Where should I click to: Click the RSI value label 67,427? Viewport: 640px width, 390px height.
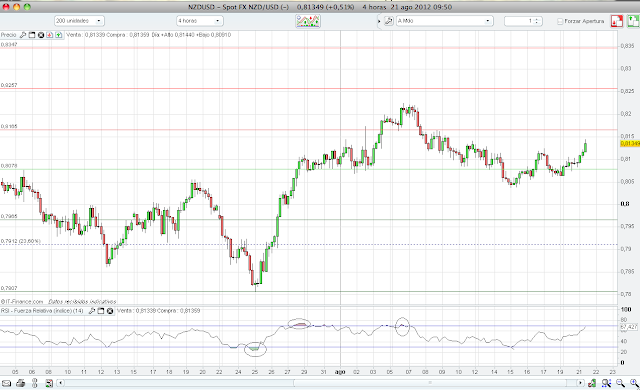point(629,327)
